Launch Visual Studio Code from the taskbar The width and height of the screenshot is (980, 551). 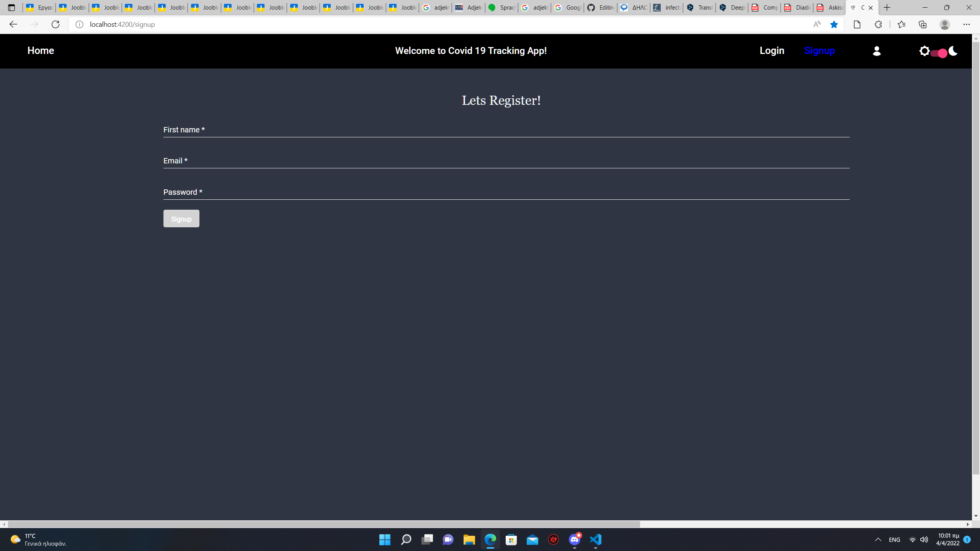click(595, 540)
